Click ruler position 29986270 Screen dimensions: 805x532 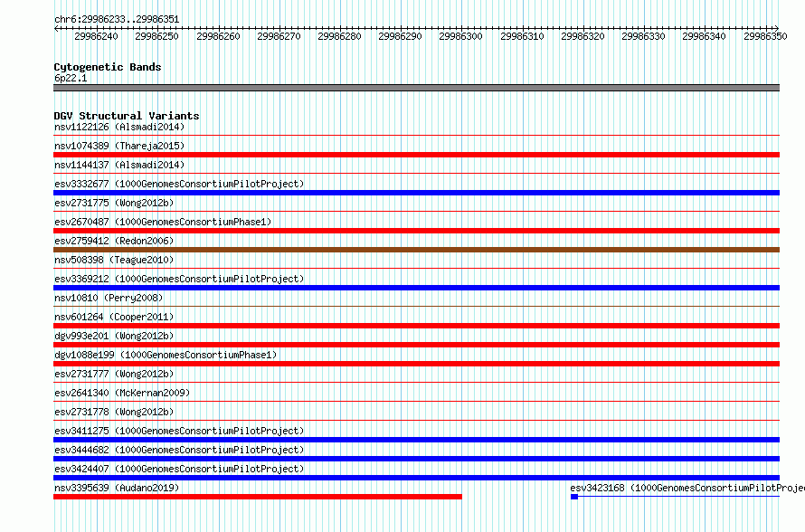[x=279, y=36]
